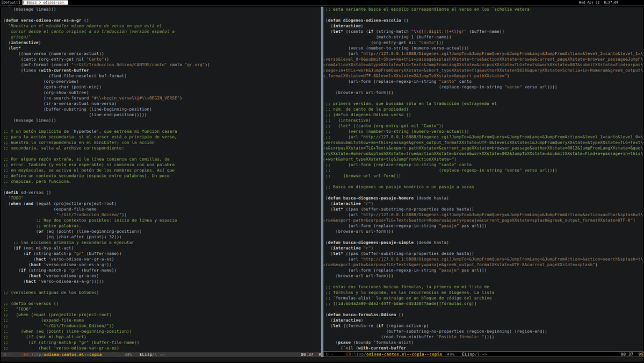Click '(org-show-subtree)' line
Viewport: 644px width, 363px height.
point(66,92)
